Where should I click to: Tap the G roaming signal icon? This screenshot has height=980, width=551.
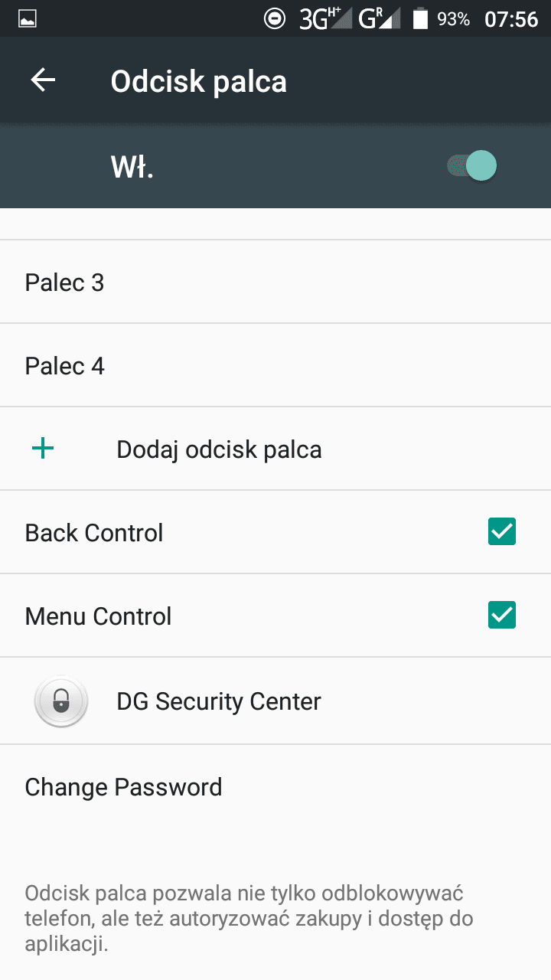(x=380, y=19)
